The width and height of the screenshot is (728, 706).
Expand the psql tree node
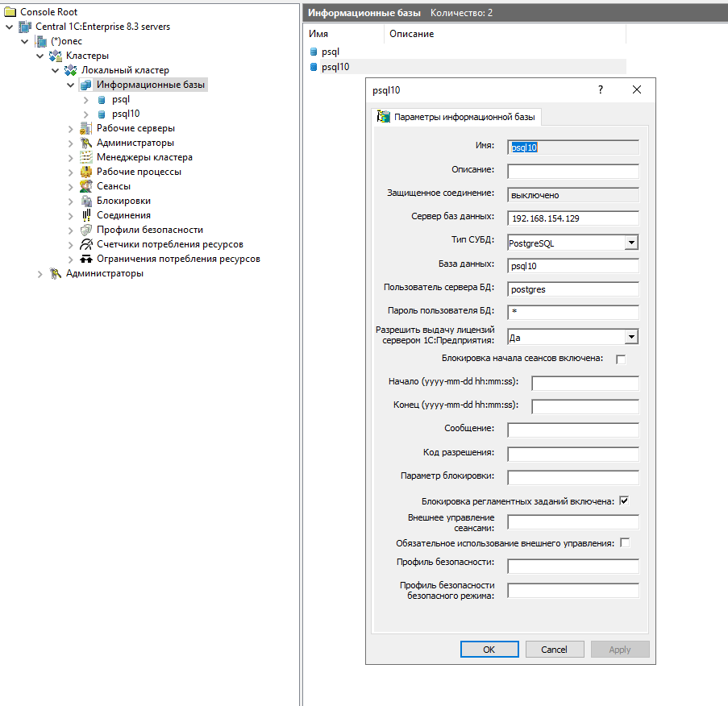86,100
